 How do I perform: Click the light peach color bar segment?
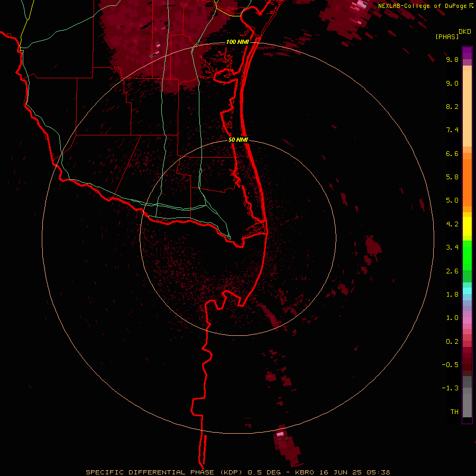pyautogui.click(x=467, y=108)
